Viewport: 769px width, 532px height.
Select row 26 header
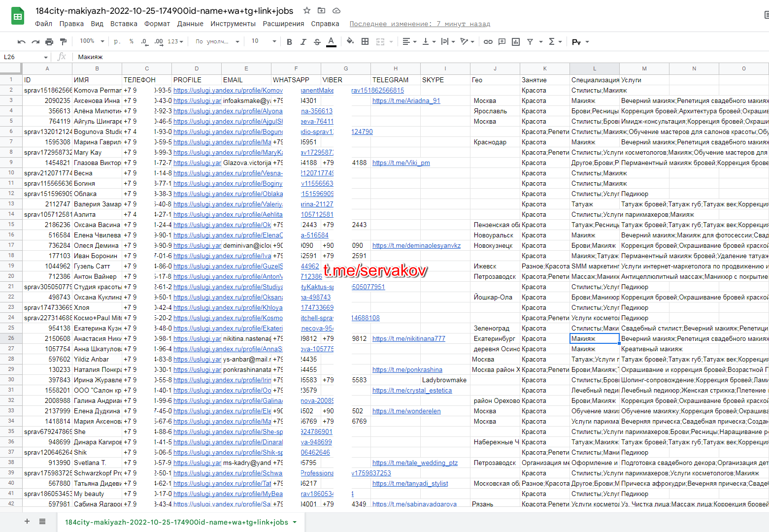11,338
